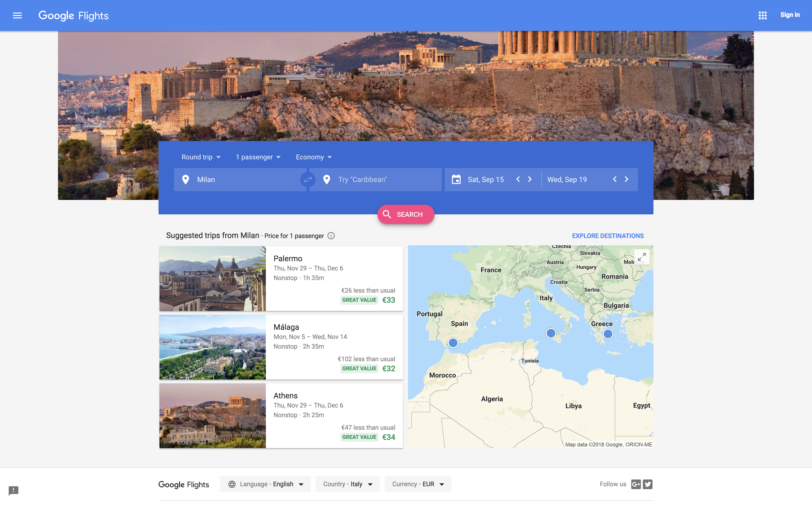Screen dimensions: 812x507
Task: Click the Google+ follow icon
Action: click(636, 484)
